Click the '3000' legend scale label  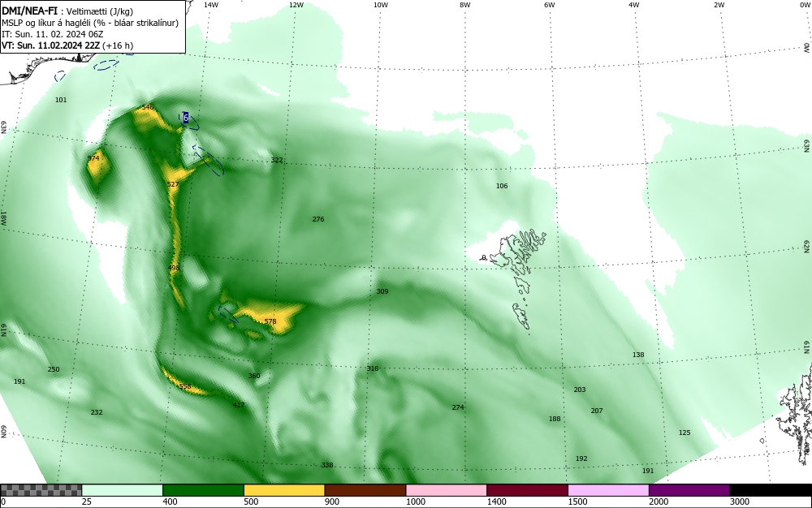coord(740,502)
